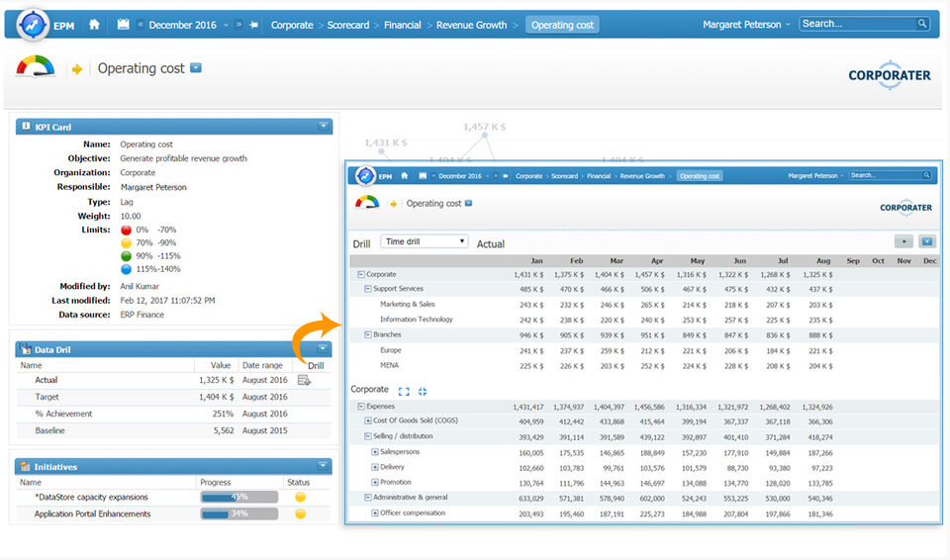The image size is (950, 560).
Task: Open the Time drill dropdown
Action: pyautogui.click(x=425, y=241)
